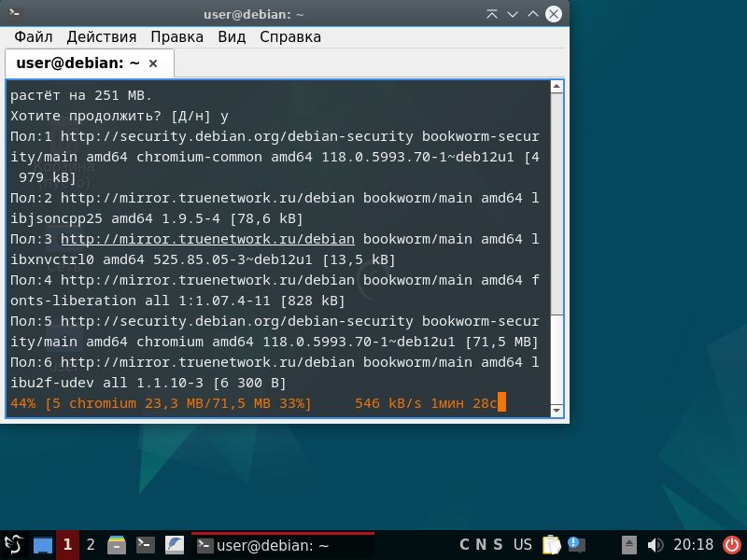Click the show desktop icon in taskbar
747x560 pixels.
point(43,545)
